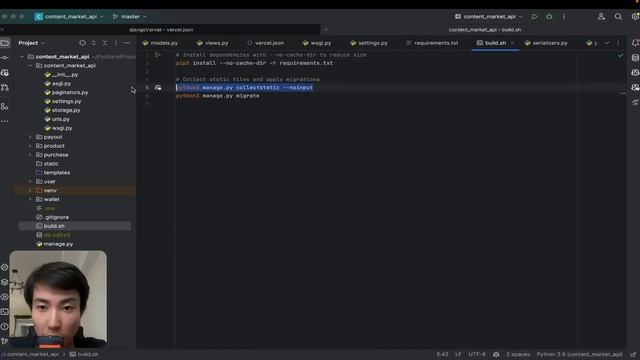Expand the purchase folder

tap(30, 155)
